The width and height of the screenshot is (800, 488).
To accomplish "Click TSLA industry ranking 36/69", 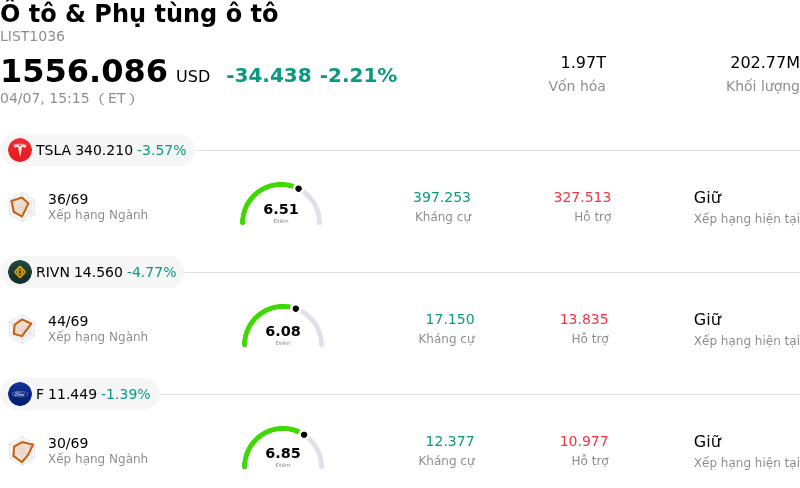I will pyautogui.click(x=68, y=199).
